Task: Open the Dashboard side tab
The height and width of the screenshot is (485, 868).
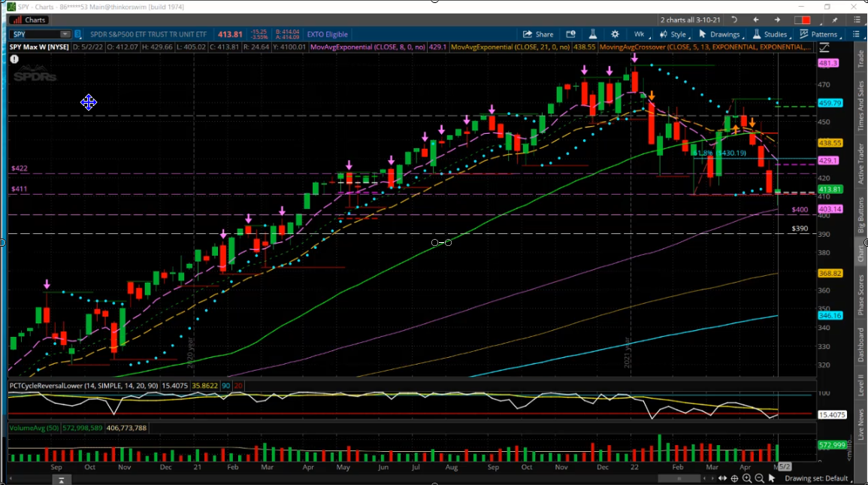Action: point(860,345)
